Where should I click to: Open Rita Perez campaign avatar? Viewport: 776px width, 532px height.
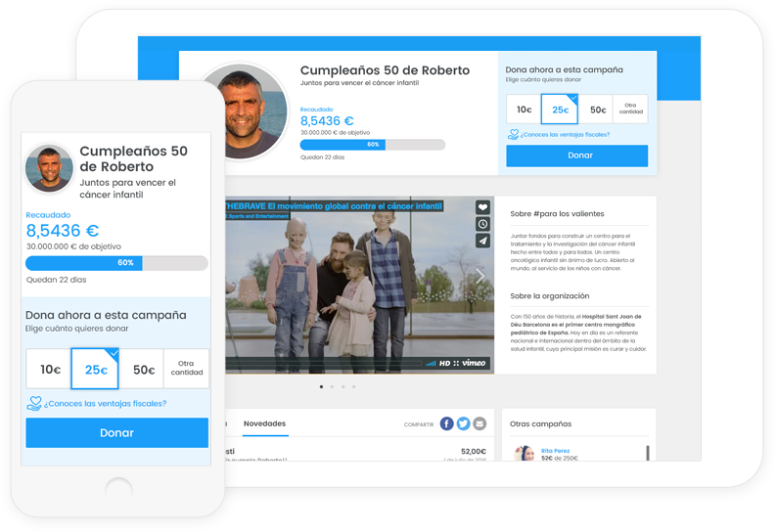[525, 453]
